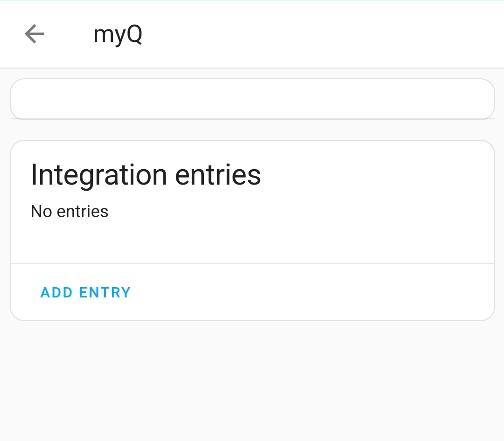Tap the No entries text
Screen dimensions: 504x441
click(69, 211)
